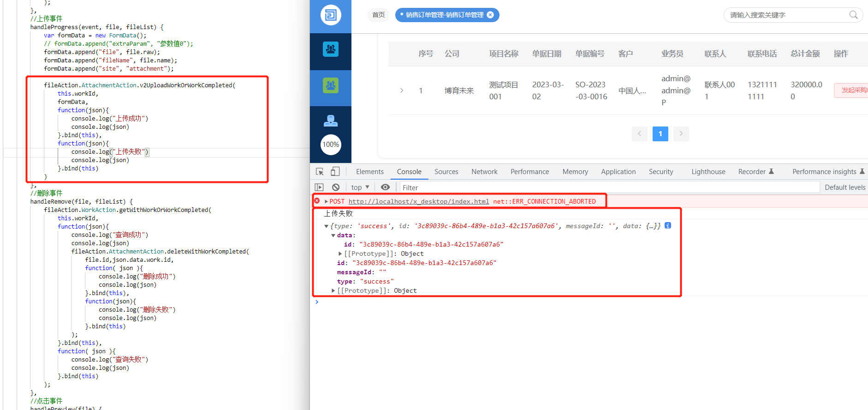Open the Memory DevTools tab
Screen dimensions: 868x410
coord(575,172)
